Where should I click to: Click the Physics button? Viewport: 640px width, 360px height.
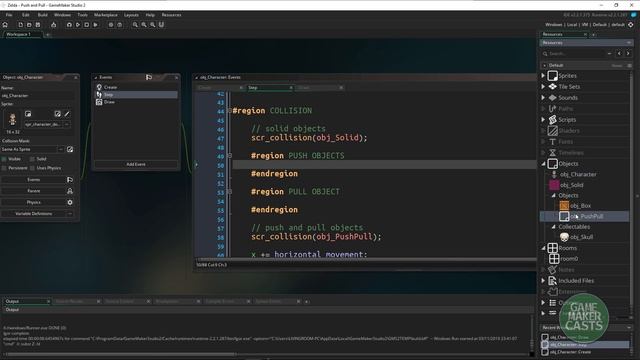(37, 202)
